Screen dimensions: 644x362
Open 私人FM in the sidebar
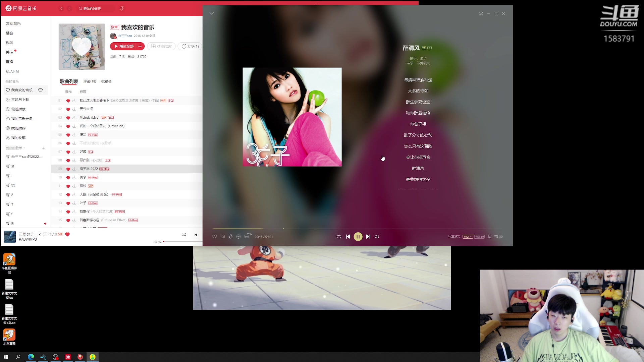(12, 71)
